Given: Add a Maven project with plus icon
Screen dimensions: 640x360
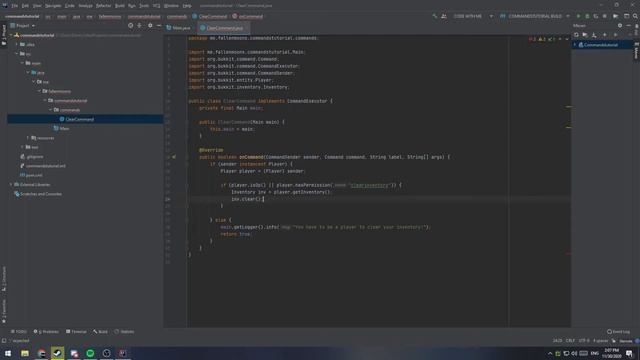Looking at the screenshot, I should point(604,35).
